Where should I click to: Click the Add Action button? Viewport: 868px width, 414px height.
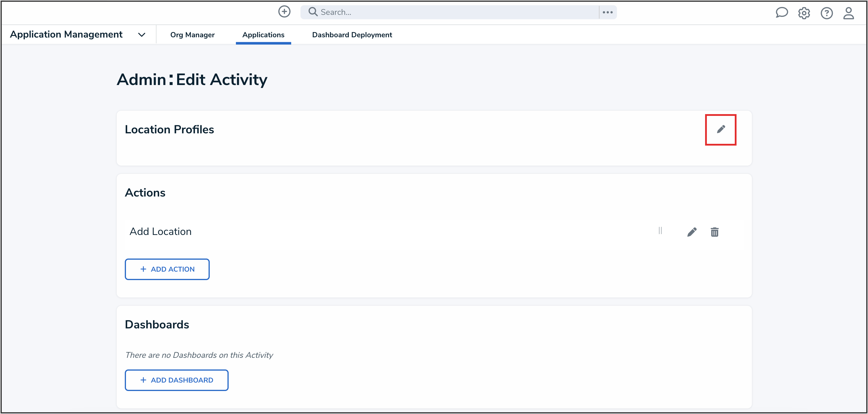click(x=167, y=269)
